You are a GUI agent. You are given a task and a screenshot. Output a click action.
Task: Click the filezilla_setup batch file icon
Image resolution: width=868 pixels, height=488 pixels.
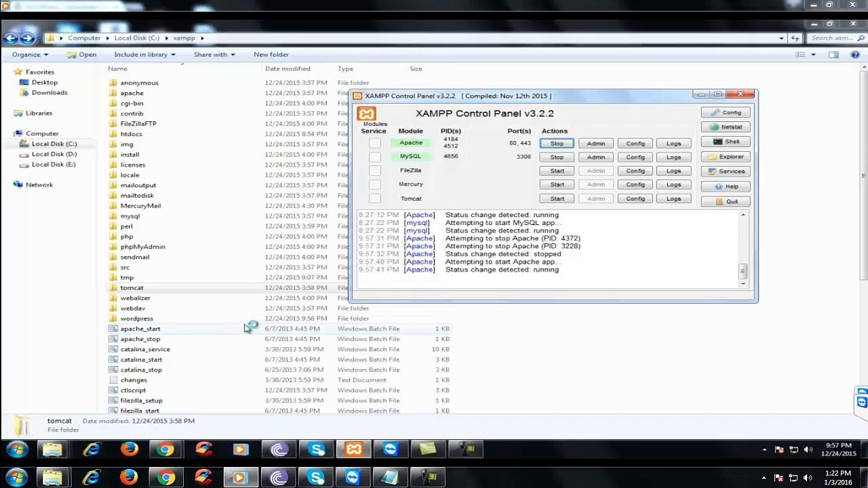[113, 401]
